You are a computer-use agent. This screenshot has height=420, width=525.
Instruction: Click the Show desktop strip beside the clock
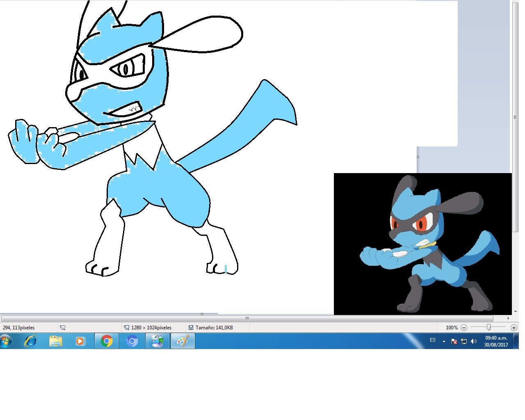(516, 341)
